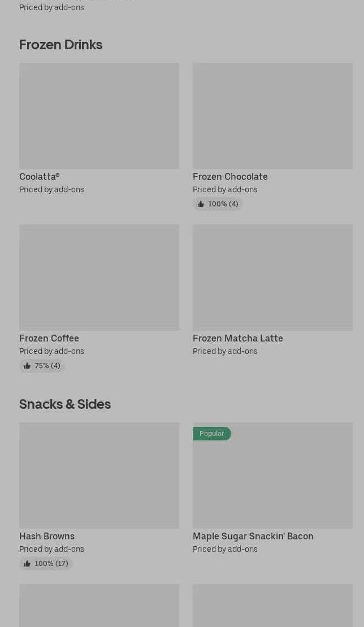The image size is (364, 627).
Task: Click "Priced by add-ons" under Maple Sugar Bacon
Action: point(225,550)
